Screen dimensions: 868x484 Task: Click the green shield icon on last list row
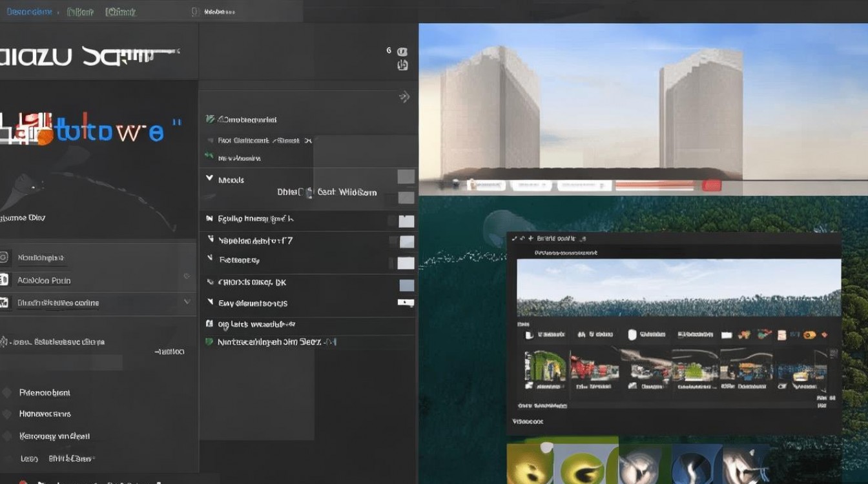click(x=209, y=342)
